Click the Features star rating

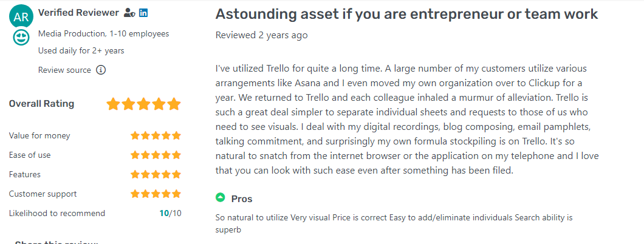click(x=156, y=174)
